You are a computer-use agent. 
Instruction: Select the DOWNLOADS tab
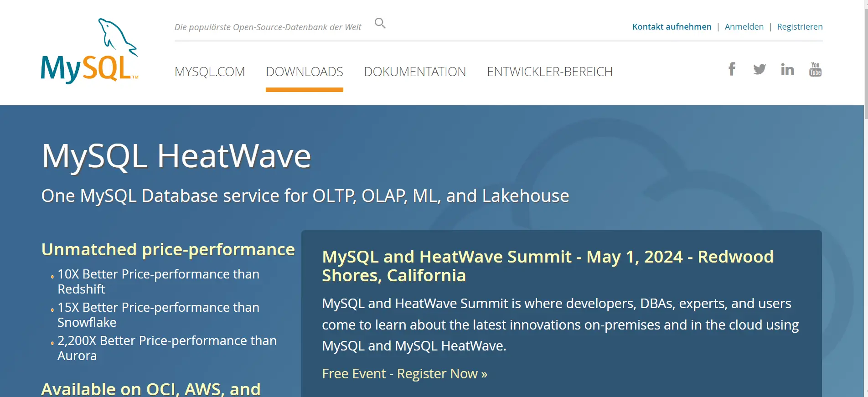click(305, 72)
